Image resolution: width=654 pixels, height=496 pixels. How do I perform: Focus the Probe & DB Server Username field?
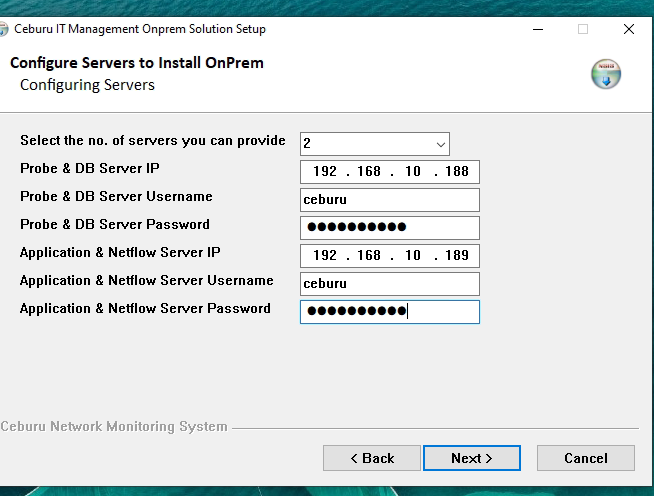pyautogui.click(x=390, y=200)
